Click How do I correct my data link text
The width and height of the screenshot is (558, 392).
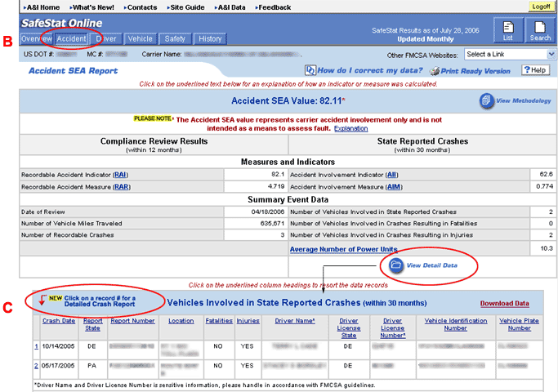point(370,70)
